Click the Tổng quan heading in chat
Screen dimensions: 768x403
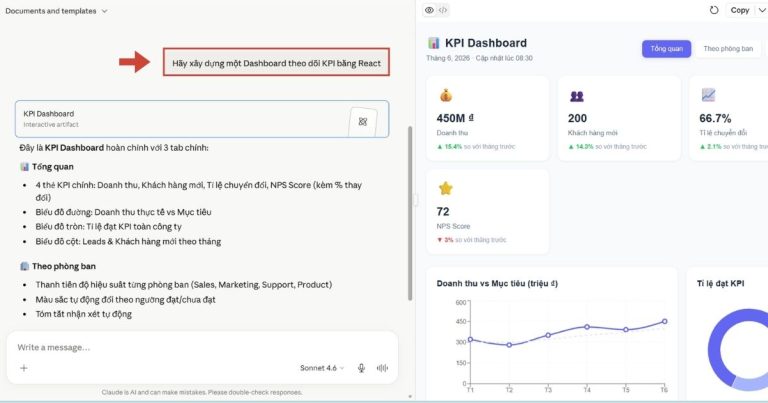(52, 166)
